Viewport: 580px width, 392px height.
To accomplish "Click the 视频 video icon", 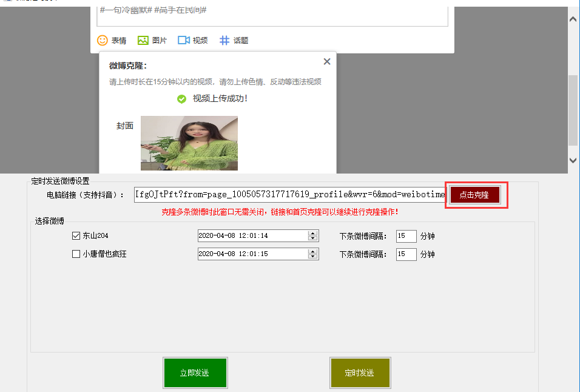I will [x=184, y=40].
